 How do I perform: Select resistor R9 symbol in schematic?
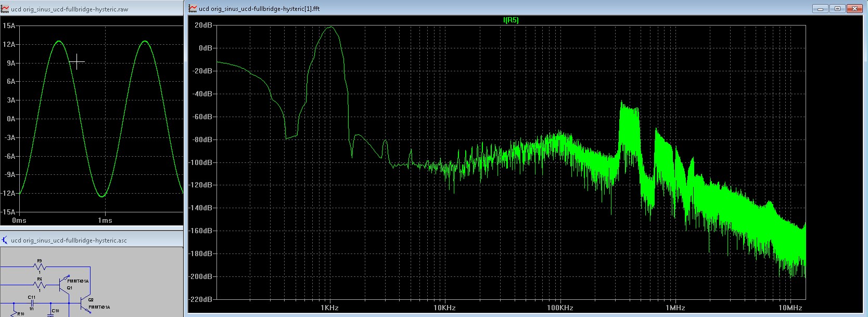[x=40, y=267]
